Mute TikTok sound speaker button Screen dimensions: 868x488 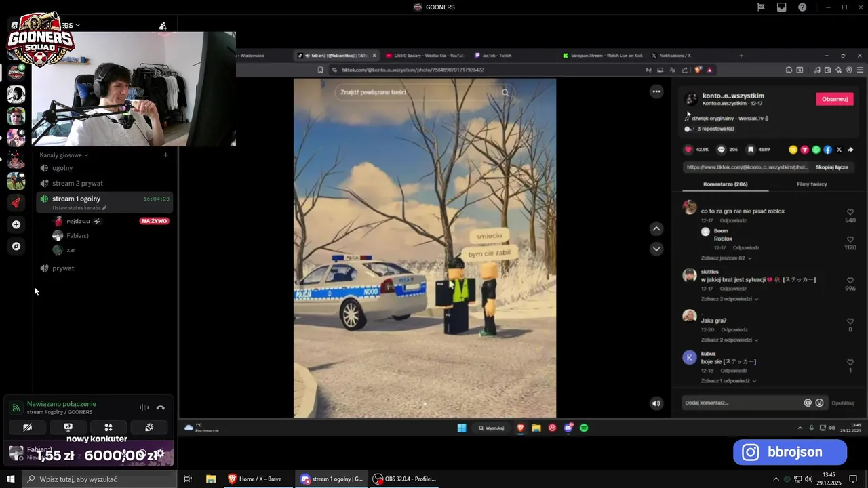point(656,403)
